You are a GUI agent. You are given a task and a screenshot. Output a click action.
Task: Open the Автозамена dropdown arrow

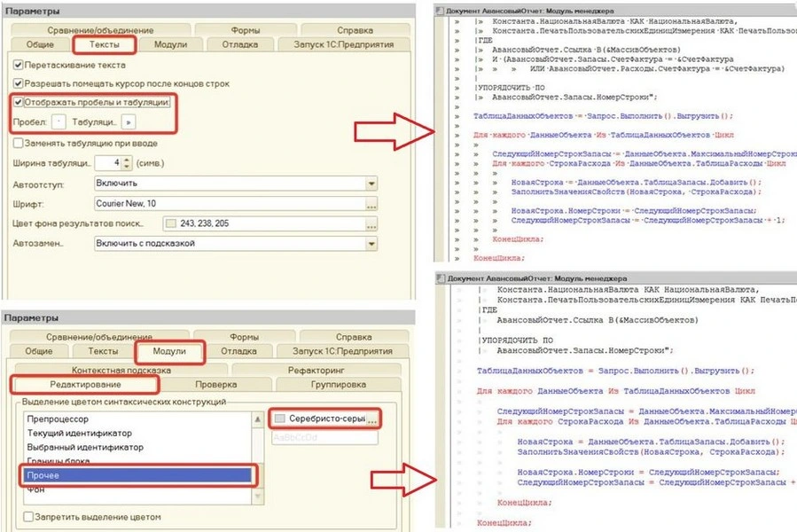pos(371,243)
